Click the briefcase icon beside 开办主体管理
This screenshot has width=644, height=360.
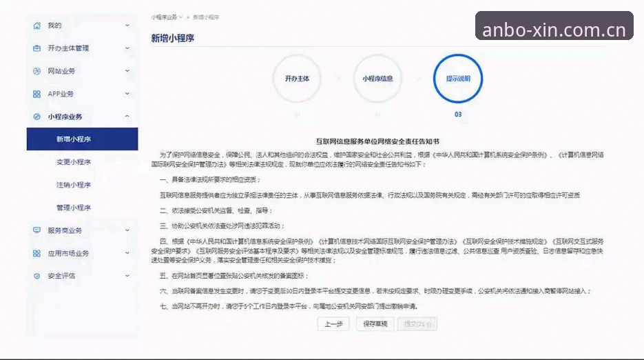pyautogui.click(x=37, y=48)
